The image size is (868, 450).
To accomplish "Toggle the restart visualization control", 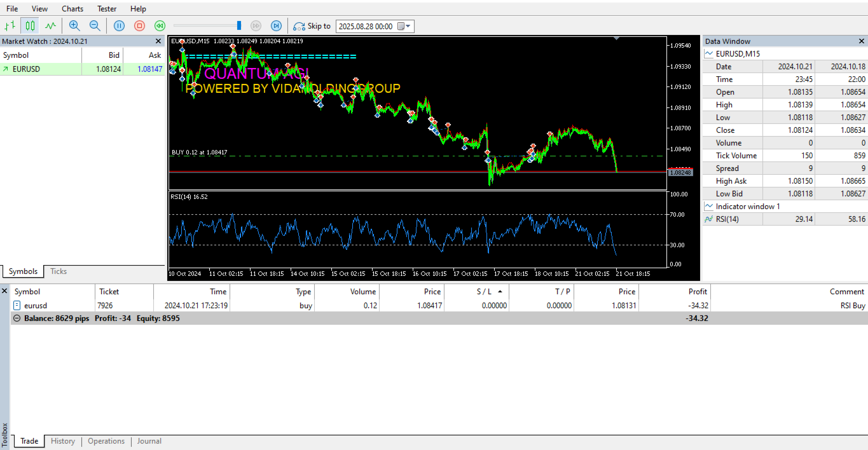I will click(160, 25).
